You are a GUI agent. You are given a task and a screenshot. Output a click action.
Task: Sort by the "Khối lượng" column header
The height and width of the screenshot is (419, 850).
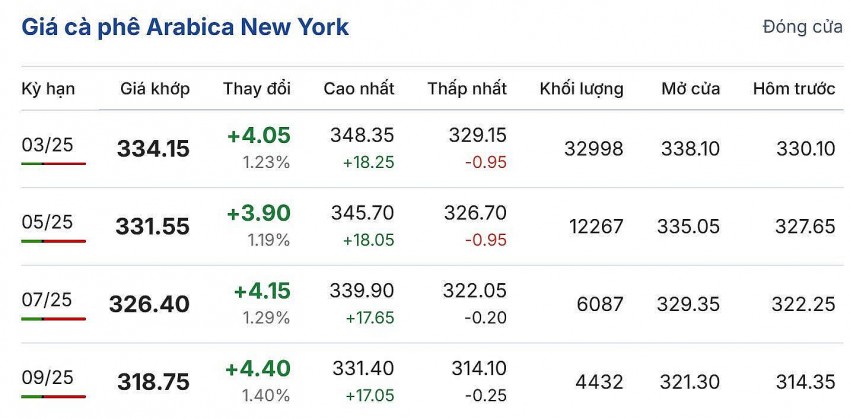tap(581, 89)
